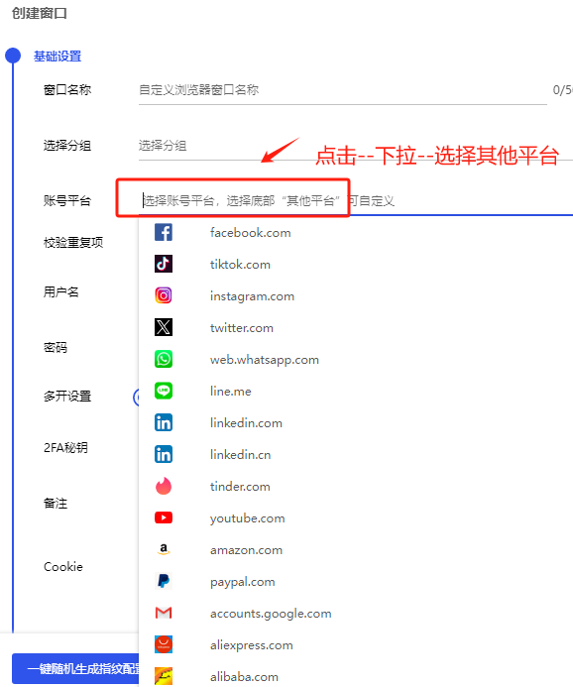
Task: Click the Alibaba logo icon
Action: pos(163,676)
